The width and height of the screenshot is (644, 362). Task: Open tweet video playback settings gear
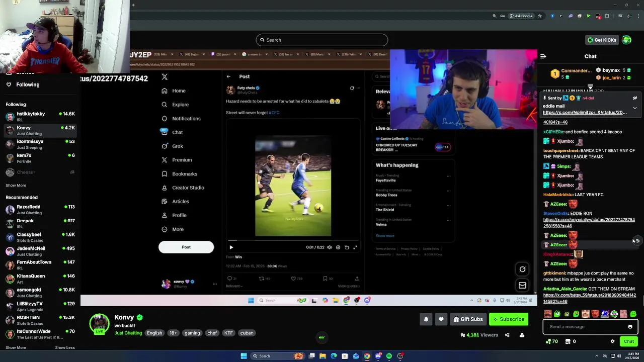[x=338, y=247]
